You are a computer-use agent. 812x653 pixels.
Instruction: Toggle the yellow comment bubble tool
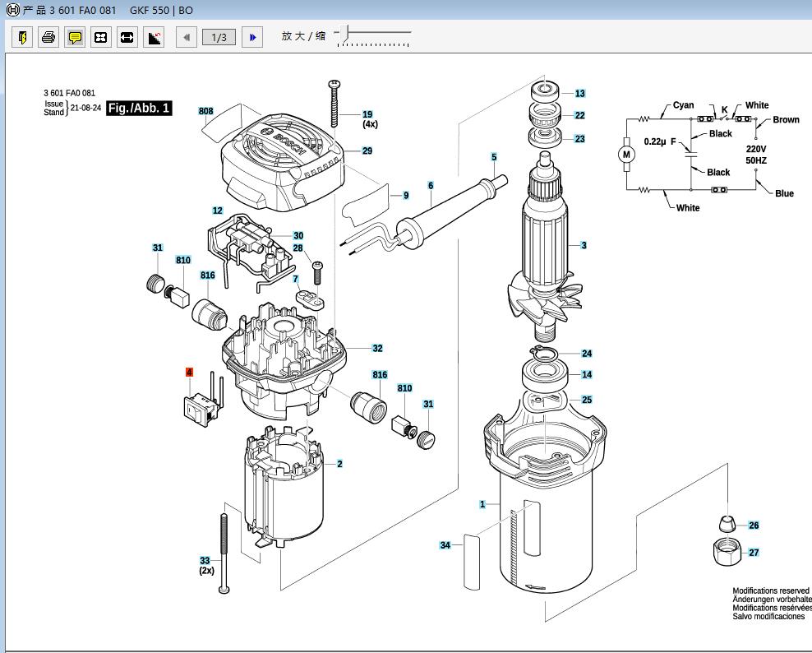(75, 37)
